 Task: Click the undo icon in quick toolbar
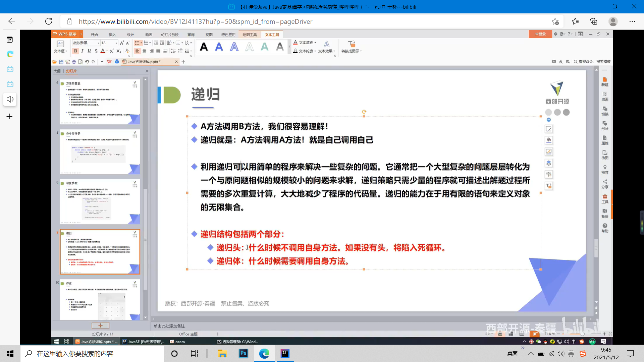[x=87, y=62]
